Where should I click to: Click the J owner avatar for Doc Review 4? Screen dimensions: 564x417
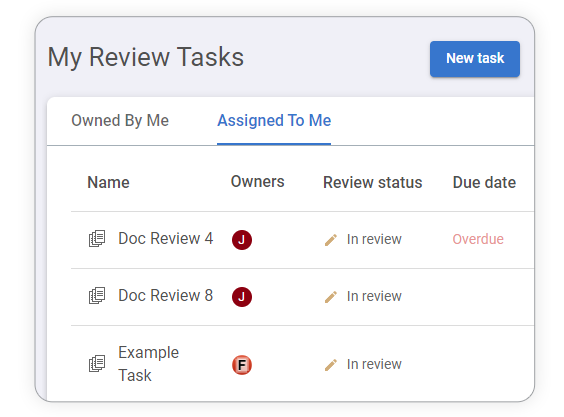tap(242, 240)
